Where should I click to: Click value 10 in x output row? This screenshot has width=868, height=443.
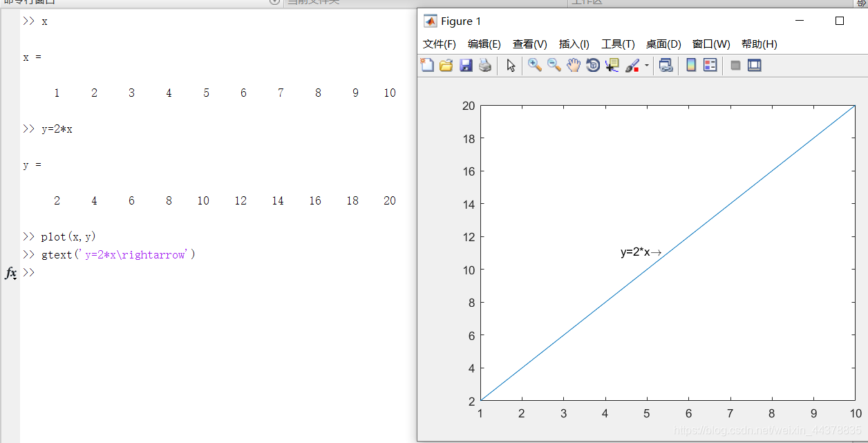point(390,93)
